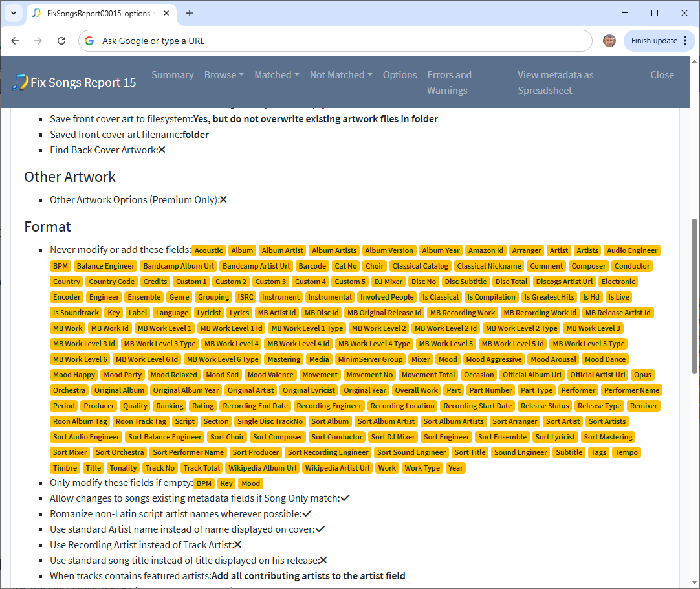Reload the page with the refresh icon
The image size is (700, 589).
coord(61,41)
